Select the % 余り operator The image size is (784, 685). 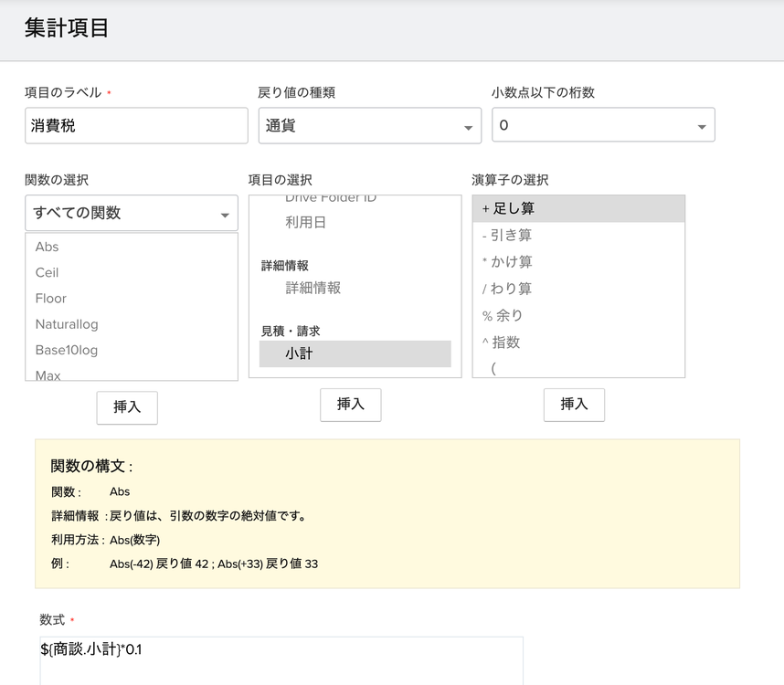click(x=578, y=315)
